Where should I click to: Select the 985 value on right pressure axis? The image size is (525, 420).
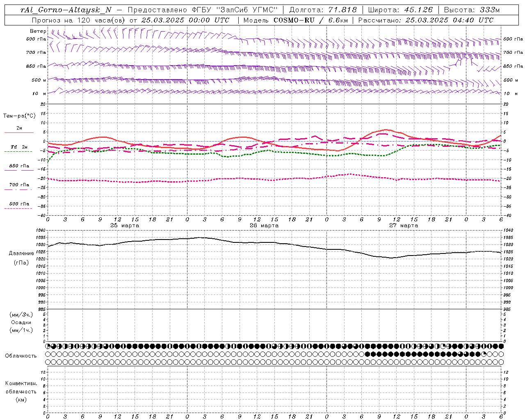[508, 309]
